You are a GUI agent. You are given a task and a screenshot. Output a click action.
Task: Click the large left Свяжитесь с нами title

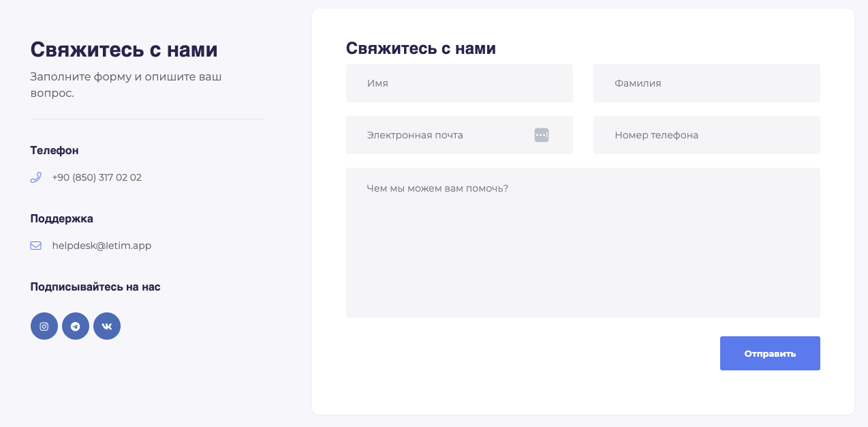pyautogui.click(x=123, y=49)
